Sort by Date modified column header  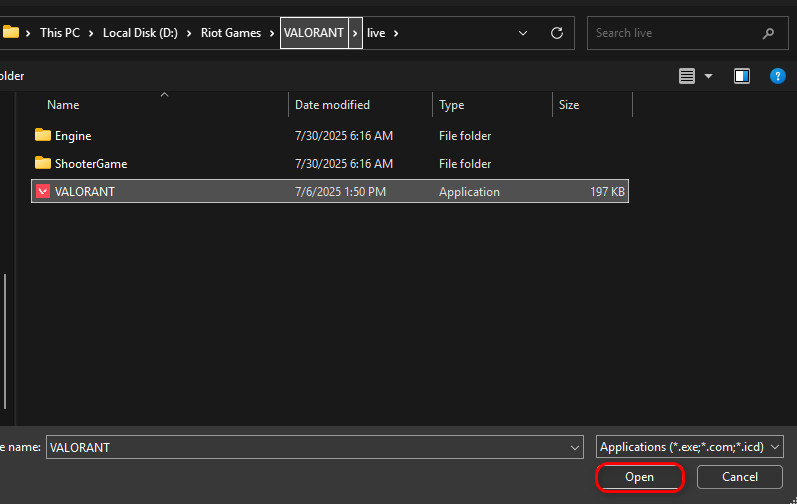pos(332,105)
